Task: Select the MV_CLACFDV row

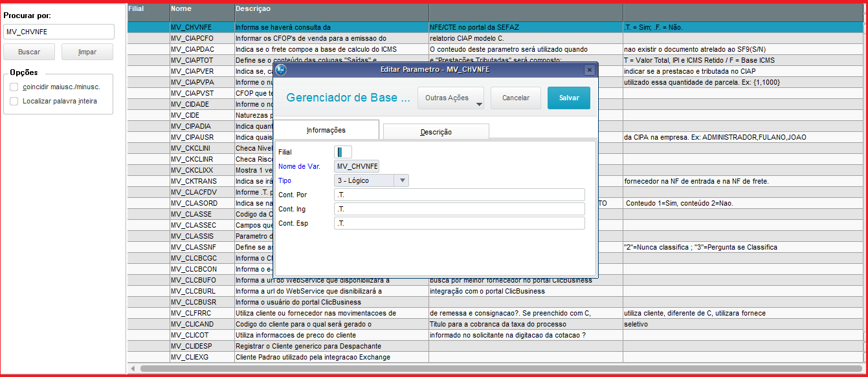Action: tap(495, 192)
